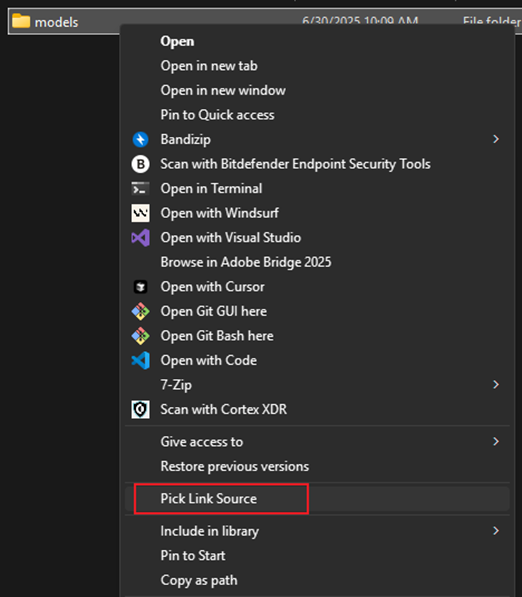Click the purple Visual Studio icon
The height and width of the screenshot is (597, 522).
coord(140,238)
